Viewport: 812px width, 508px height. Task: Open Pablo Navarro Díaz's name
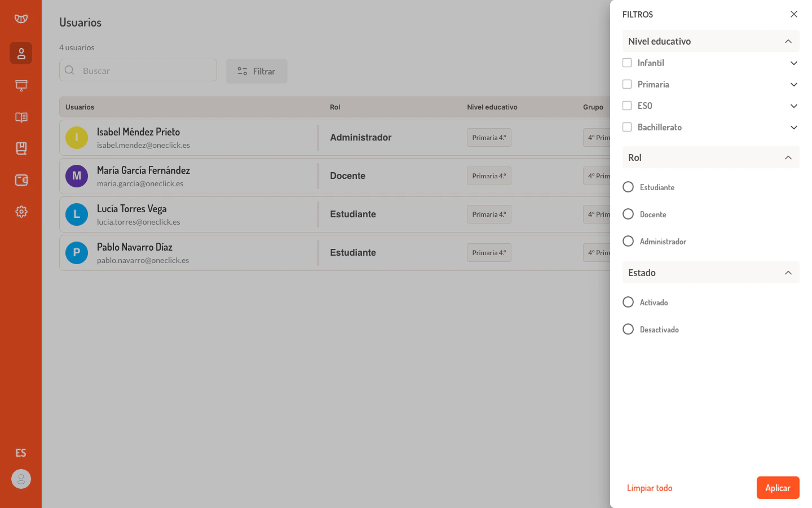click(134, 247)
